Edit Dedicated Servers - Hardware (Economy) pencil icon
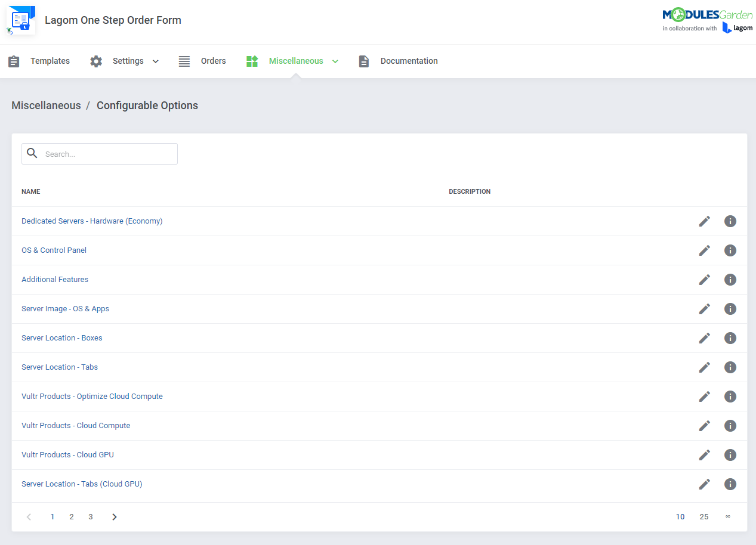The image size is (756, 545). [705, 221]
